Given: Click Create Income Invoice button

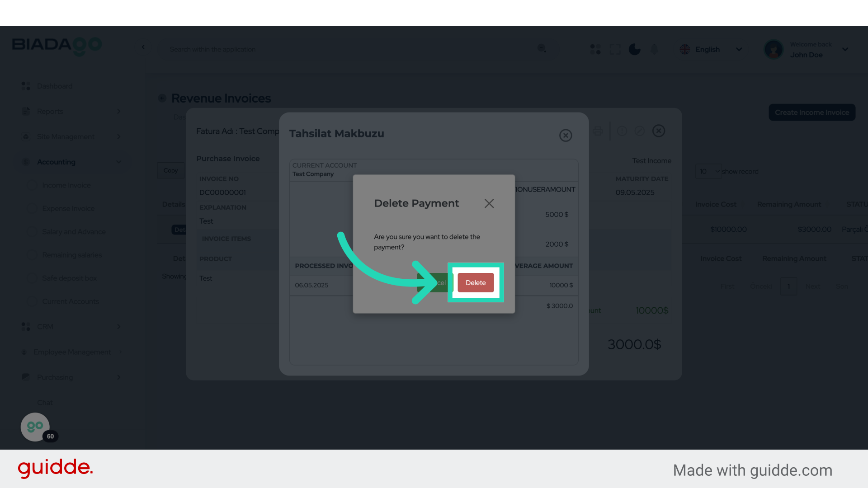Looking at the screenshot, I should pyautogui.click(x=811, y=113).
